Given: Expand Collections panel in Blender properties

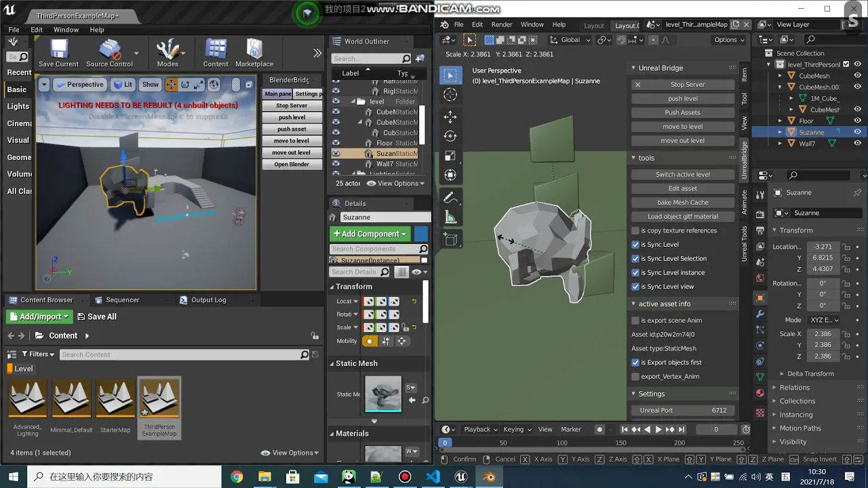Looking at the screenshot, I should pos(797,401).
